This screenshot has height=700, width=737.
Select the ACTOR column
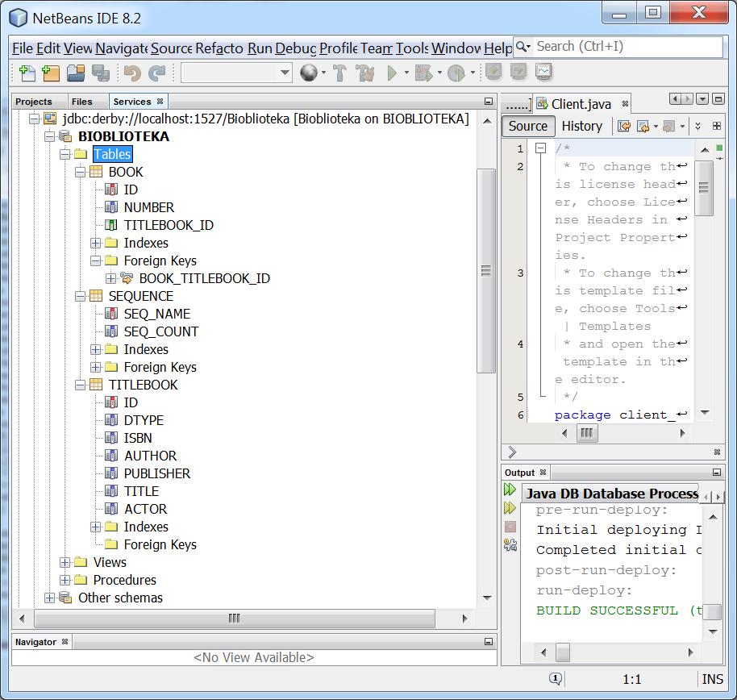click(145, 509)
